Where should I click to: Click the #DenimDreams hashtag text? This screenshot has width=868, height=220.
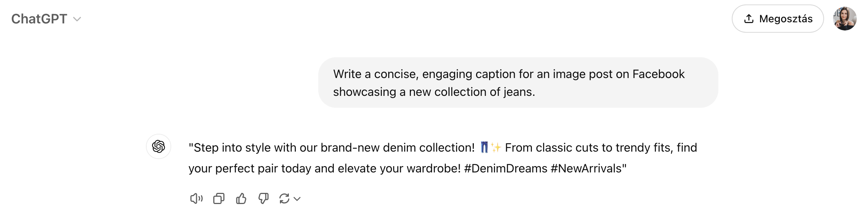click(x=505, y=168)
